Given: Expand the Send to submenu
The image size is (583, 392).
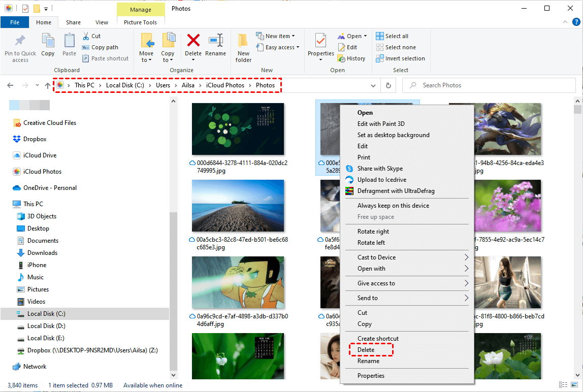Looking at the screenshot, I should coord(466,298).
